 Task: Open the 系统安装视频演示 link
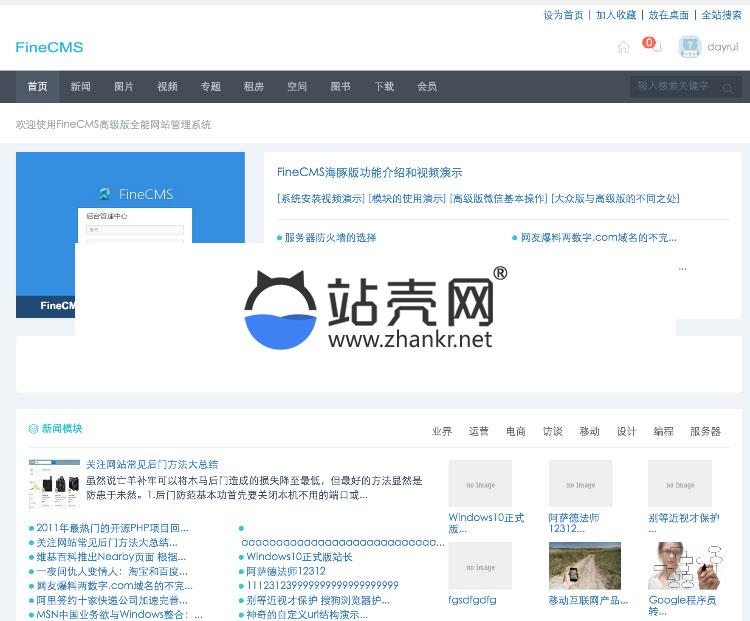(x=321, y=199)
